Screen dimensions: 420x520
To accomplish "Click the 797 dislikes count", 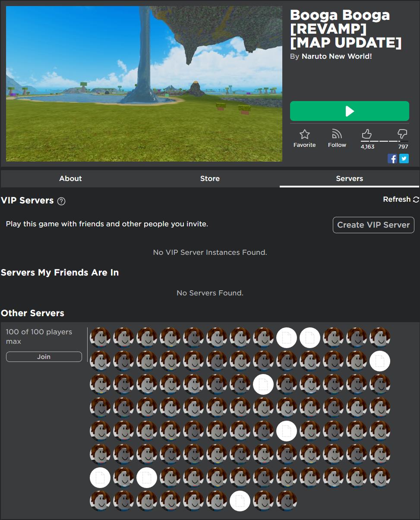I will [x=403, y=147].
